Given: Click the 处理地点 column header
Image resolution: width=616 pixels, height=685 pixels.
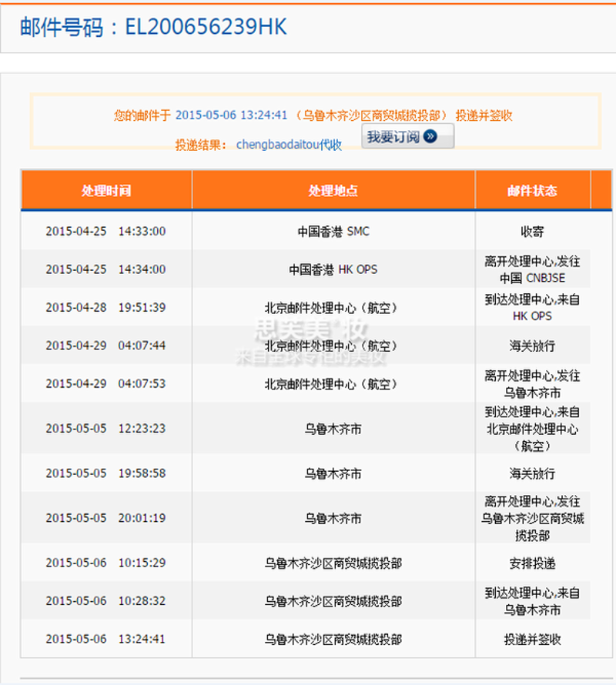Looking at the screenshot, I should pyautogui.click(x=333, y=190).
